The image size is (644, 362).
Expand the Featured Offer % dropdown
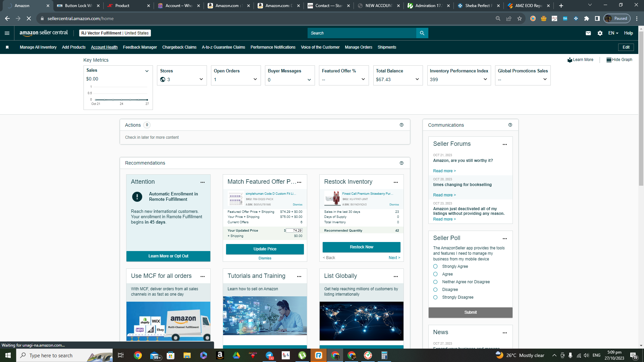(x=363, y=79)
